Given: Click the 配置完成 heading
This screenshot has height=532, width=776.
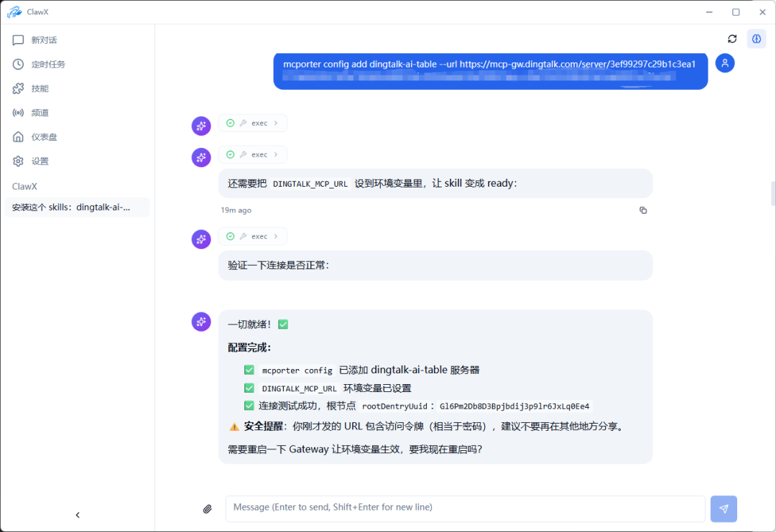Looking at the screenshot, I should [x=249, y=347].
